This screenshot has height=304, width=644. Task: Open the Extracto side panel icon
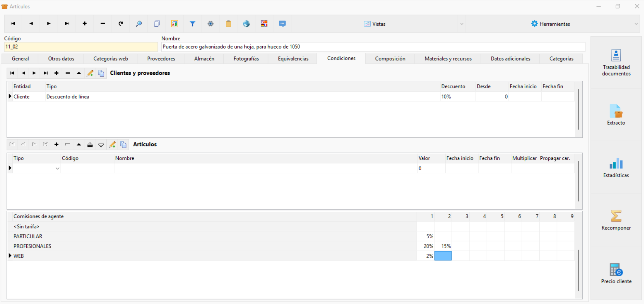pos(616,115)
